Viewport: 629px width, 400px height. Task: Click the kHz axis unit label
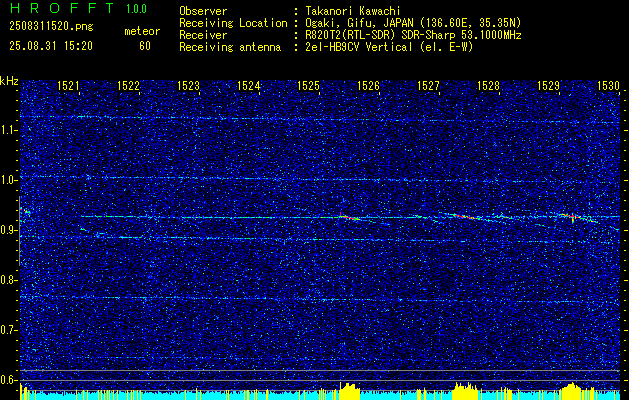[9, 81]
